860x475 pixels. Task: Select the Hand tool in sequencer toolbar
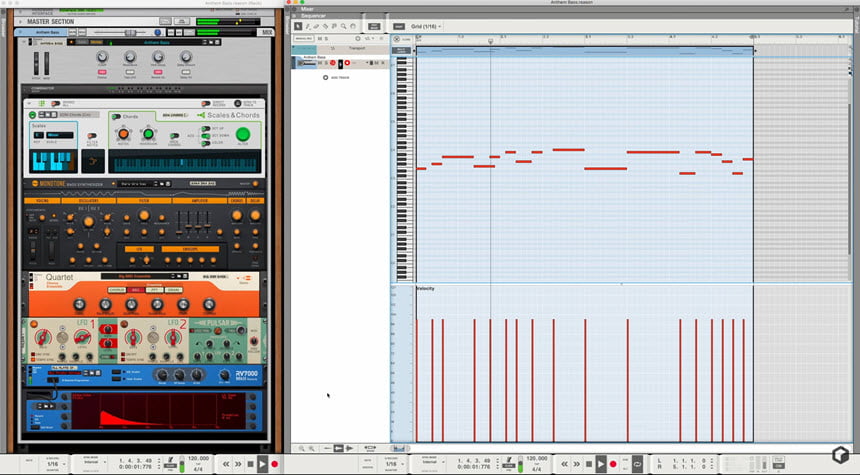(x=353, y=26)
